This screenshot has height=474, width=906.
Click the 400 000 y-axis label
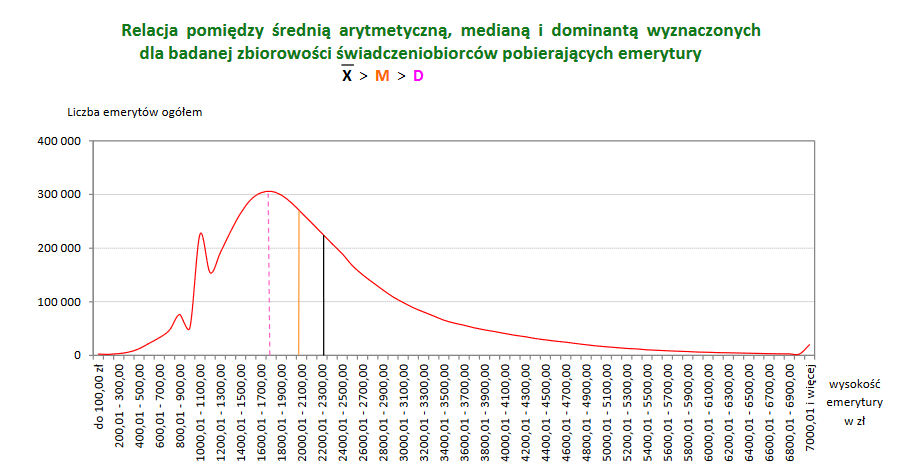click(x=59, y=141)
